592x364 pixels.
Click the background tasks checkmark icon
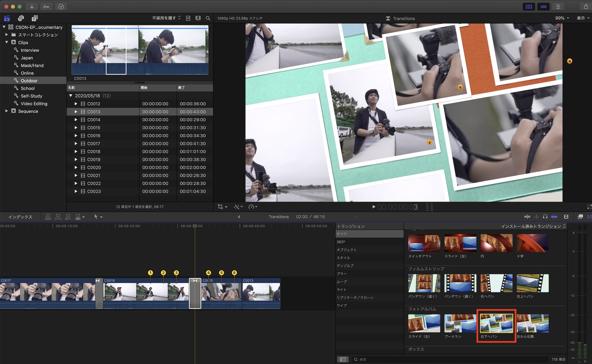pyautogui.click(x=61, y=7)
